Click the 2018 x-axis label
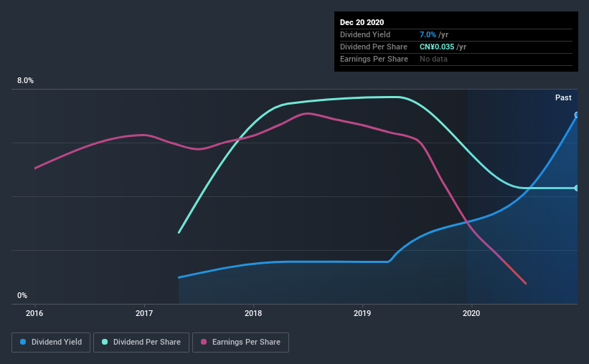 click(x=253, y=313)
